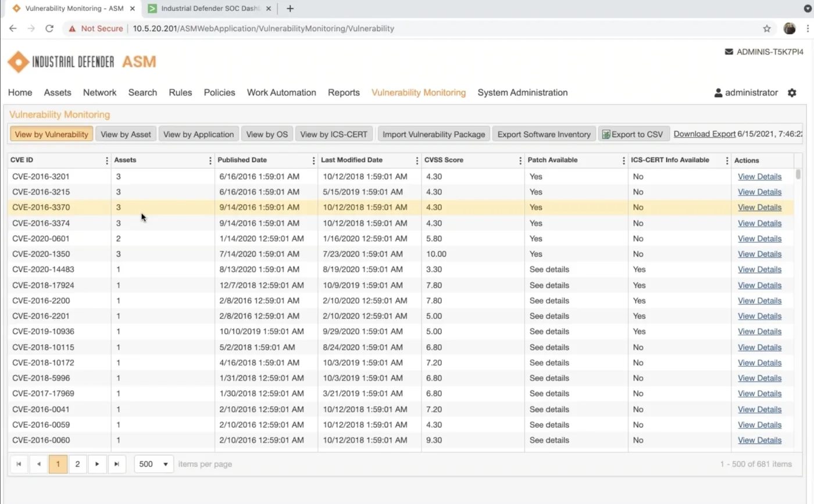Select the CVE-2018-17924 row cell
The width and height of the screenshot is (814, 504).
tap(59, 285)
